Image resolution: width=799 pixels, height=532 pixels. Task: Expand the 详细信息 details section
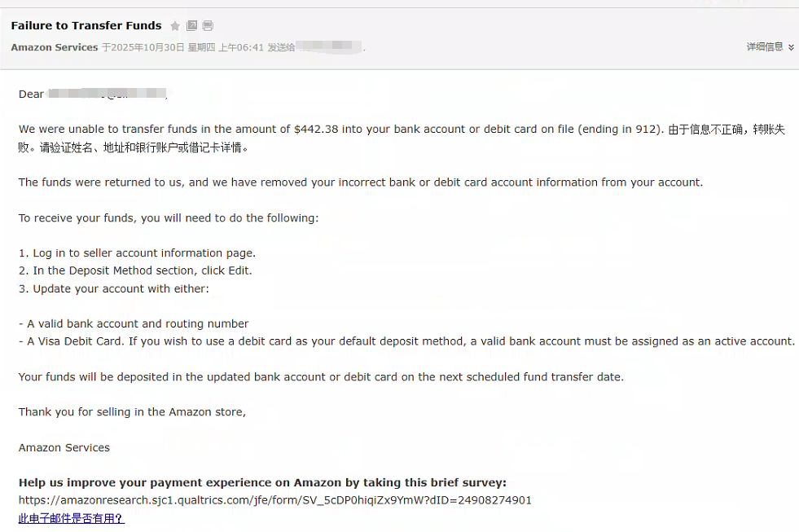point(765,47)
